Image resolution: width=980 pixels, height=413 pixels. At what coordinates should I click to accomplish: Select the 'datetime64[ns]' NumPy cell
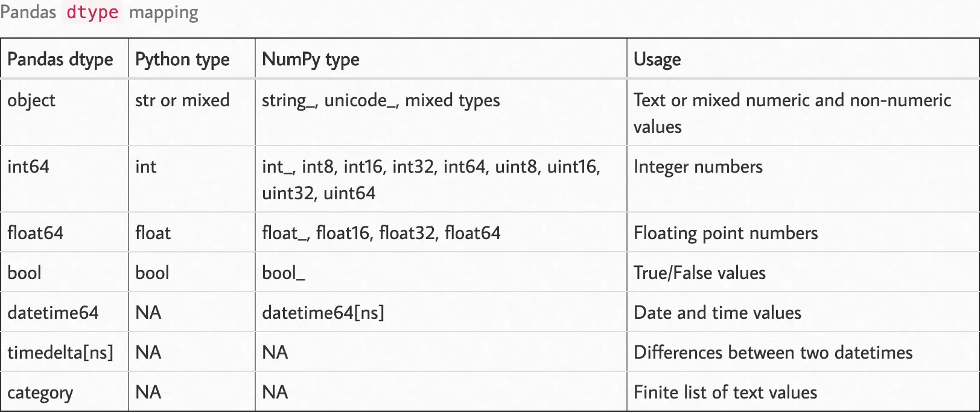click(323, 313)
